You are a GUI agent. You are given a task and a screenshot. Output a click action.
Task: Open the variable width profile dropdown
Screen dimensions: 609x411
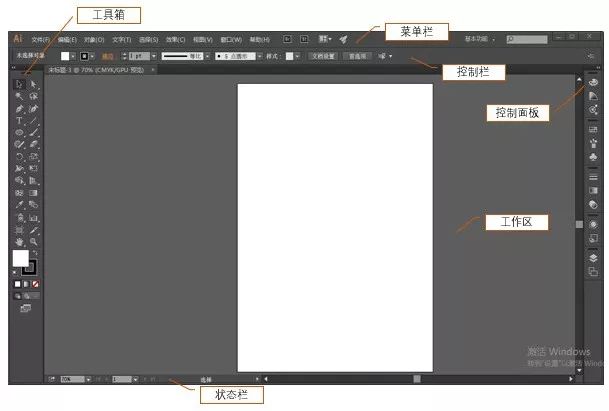(208, 56)
